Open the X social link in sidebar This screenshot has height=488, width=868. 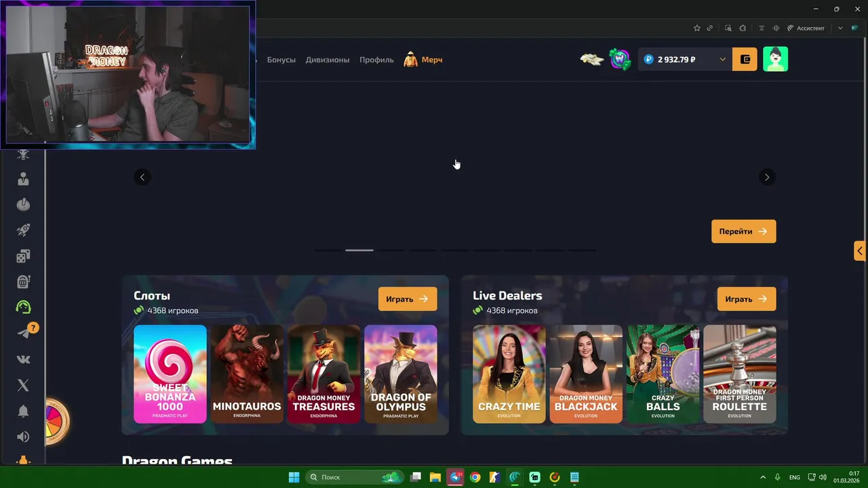23,385
